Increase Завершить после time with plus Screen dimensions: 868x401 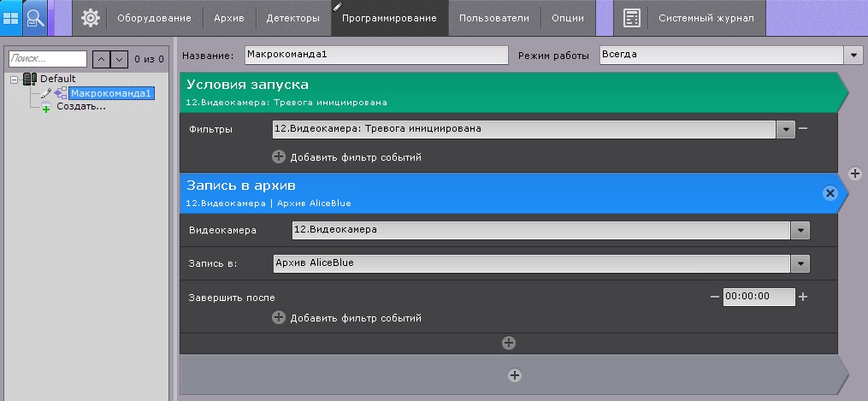(803, 297)
